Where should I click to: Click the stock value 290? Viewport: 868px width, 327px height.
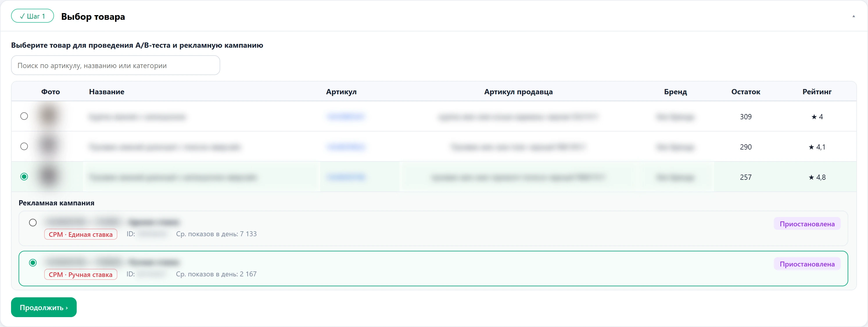coord(746,147)
